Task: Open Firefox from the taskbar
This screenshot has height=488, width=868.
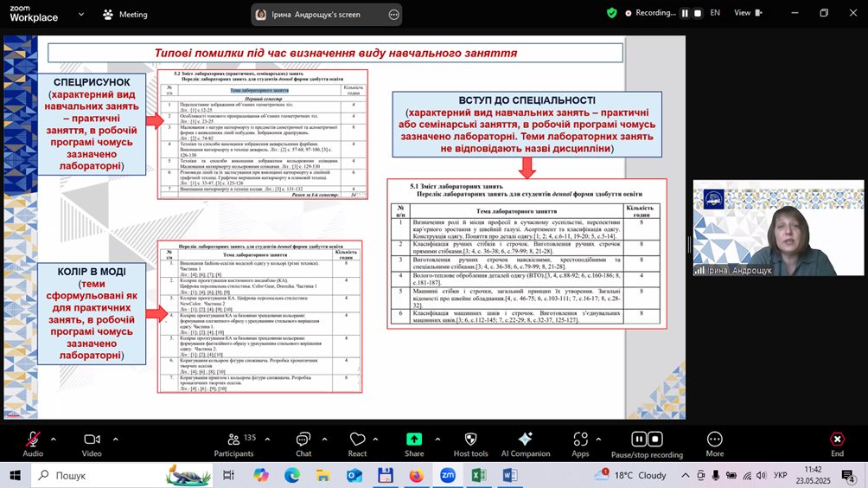Action: pos(417,475)
